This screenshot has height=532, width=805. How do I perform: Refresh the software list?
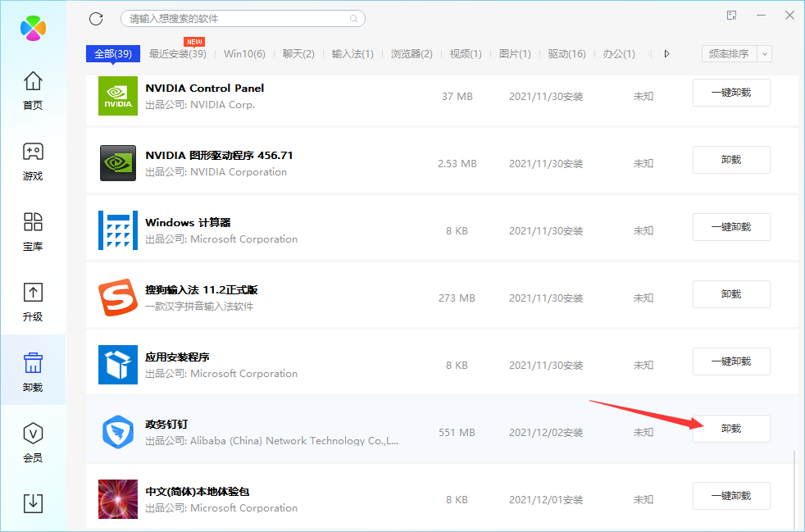pyautogui.click(x=96, y=19)
